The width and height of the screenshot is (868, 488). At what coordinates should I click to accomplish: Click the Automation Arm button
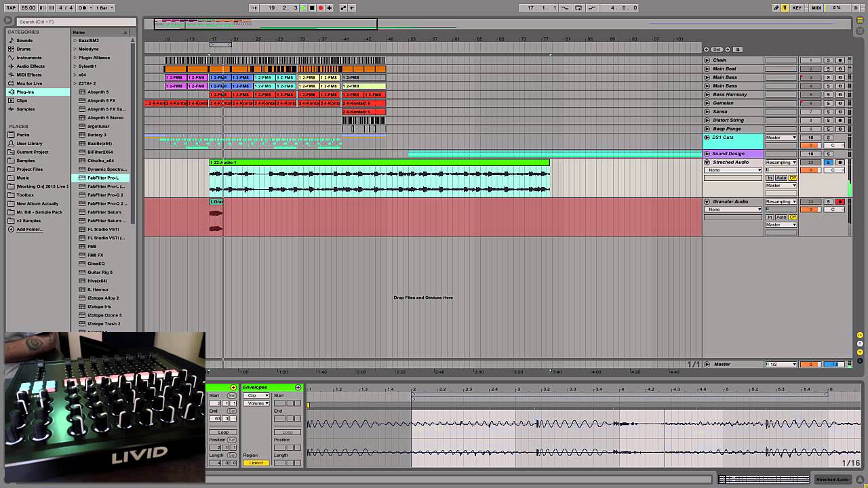343,7
